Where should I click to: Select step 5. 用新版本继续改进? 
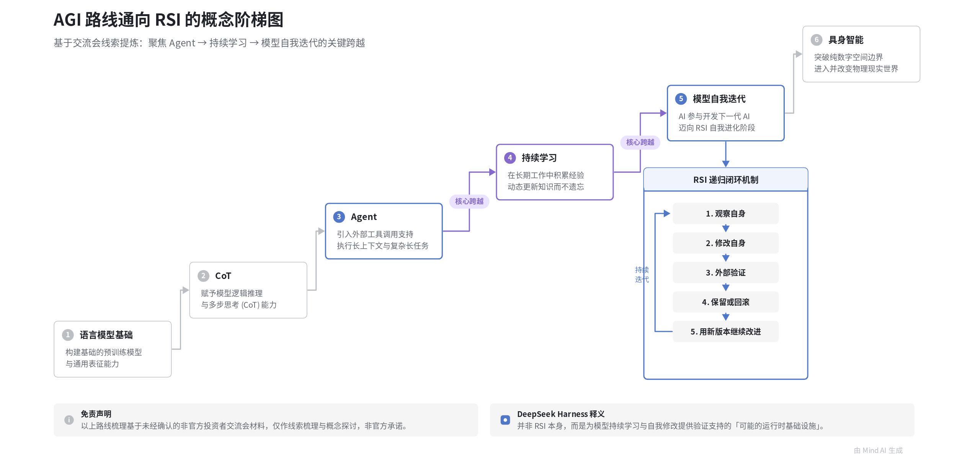726,331
